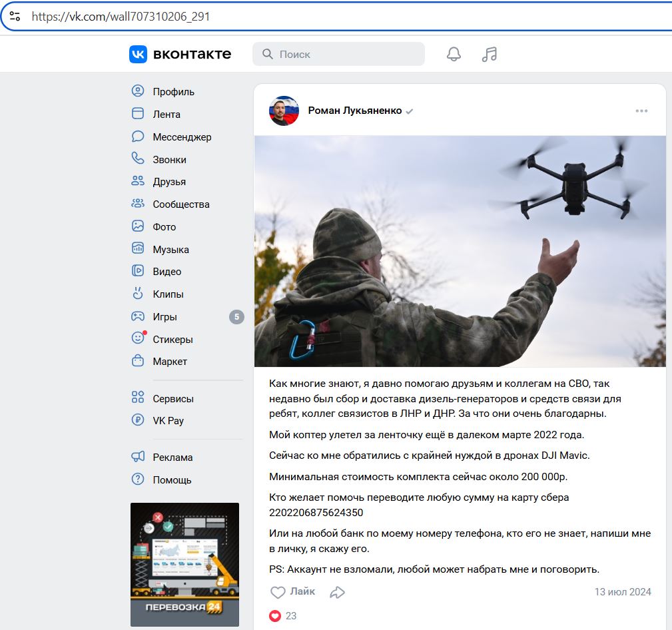Open the Перевозка 24 ad banner
Screen dimensions: 672x630
(184, 565)
